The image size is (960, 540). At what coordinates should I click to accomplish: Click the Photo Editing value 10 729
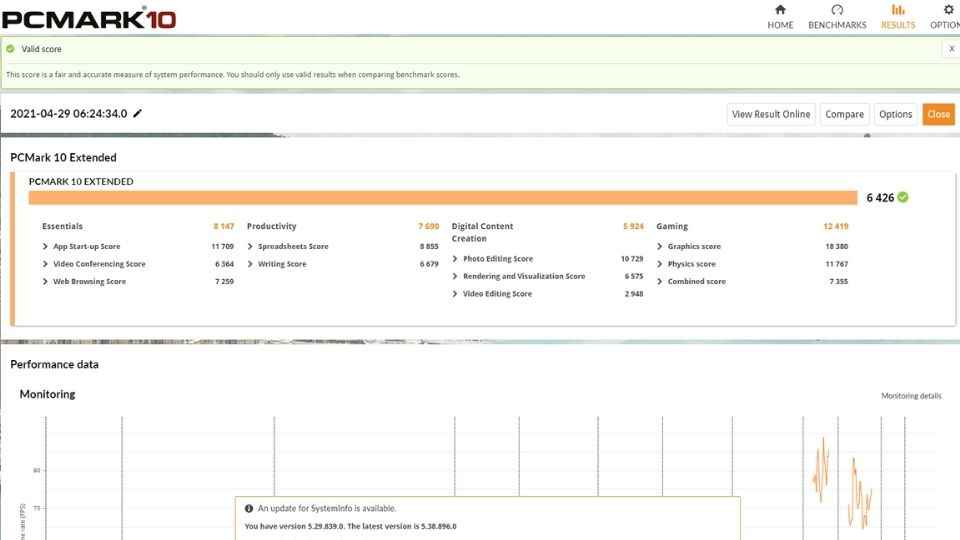pos(632,259)
